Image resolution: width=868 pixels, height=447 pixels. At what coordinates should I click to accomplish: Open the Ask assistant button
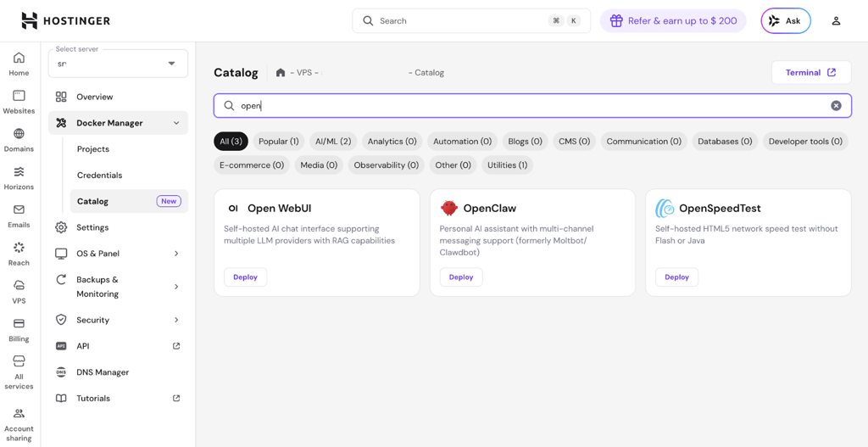pos(786,21)
